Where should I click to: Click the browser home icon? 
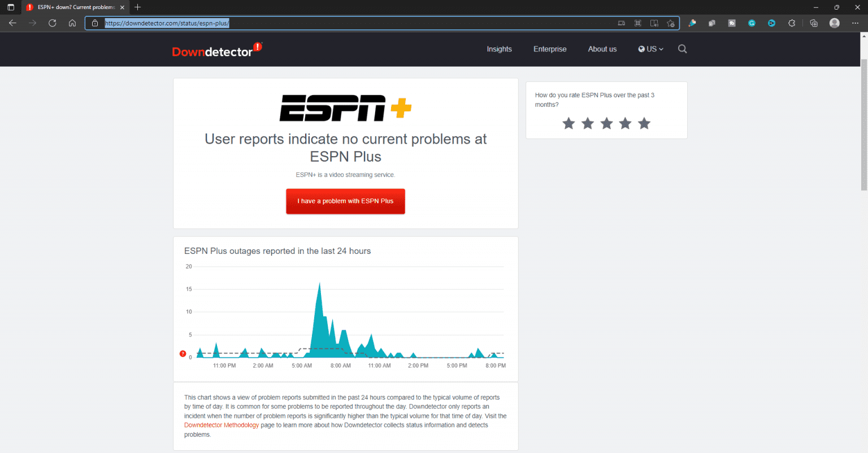tap(73, 23)
